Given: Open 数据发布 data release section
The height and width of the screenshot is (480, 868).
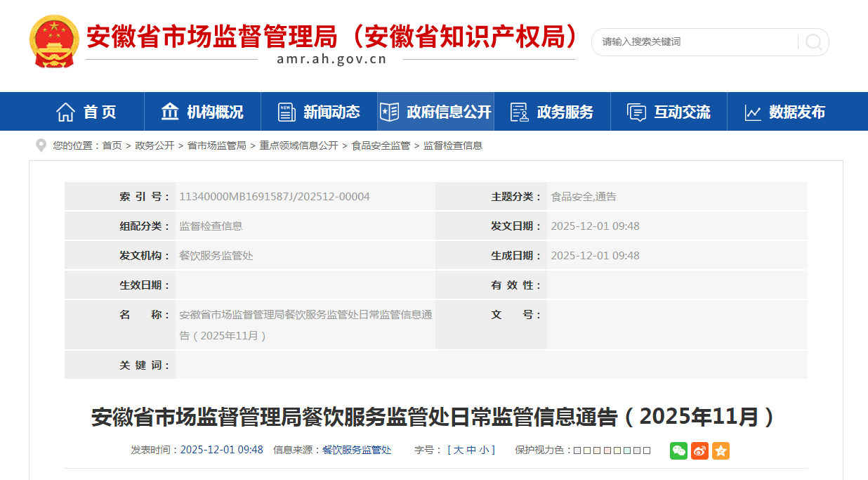Looking at the screenshot, I should click(784, 112).
